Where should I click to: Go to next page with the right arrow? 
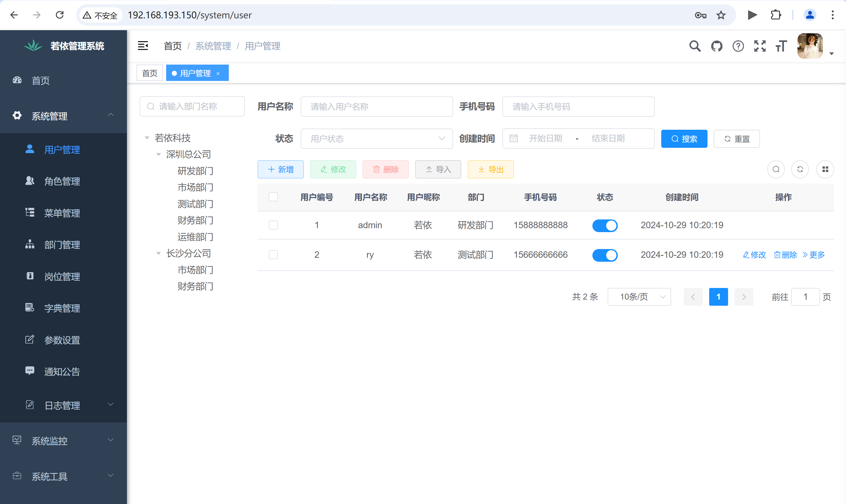(x=744, y=297)
